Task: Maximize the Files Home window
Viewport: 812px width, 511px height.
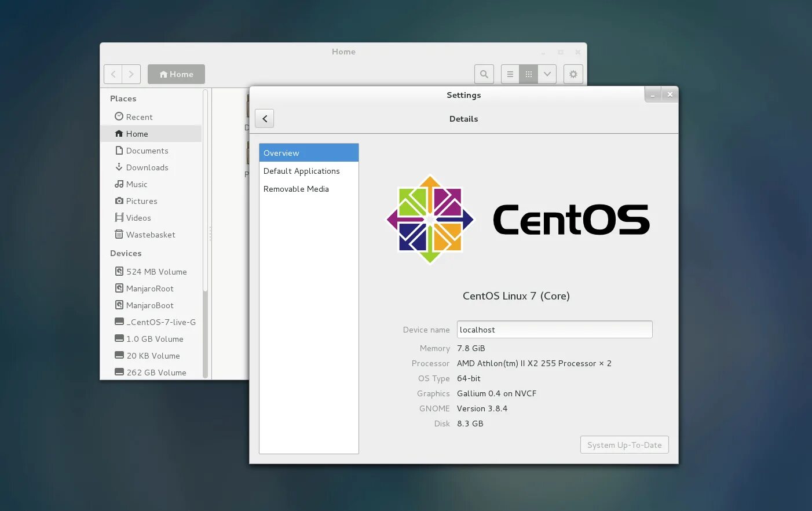Action: click(x=561, y=52)
